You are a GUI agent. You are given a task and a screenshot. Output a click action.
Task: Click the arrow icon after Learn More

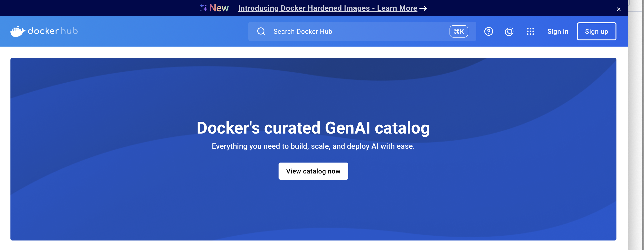(423, 8)
